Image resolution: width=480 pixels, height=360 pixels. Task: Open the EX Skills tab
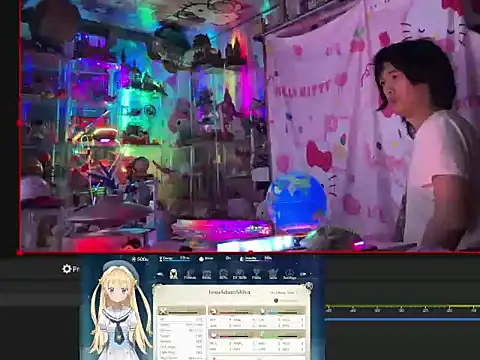point(239,274)
